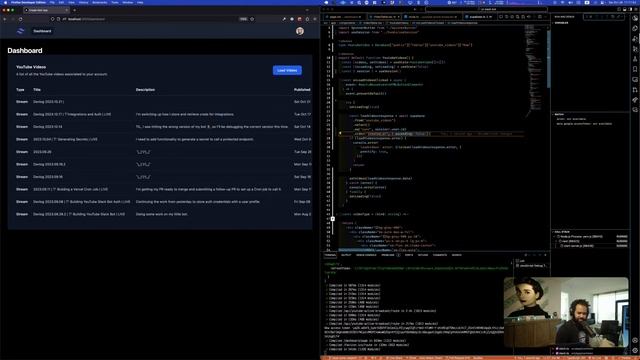Viewport: 640px width, 360px height.
Task: Select the Create next app browser tab
Action: [x=46, y=10]
